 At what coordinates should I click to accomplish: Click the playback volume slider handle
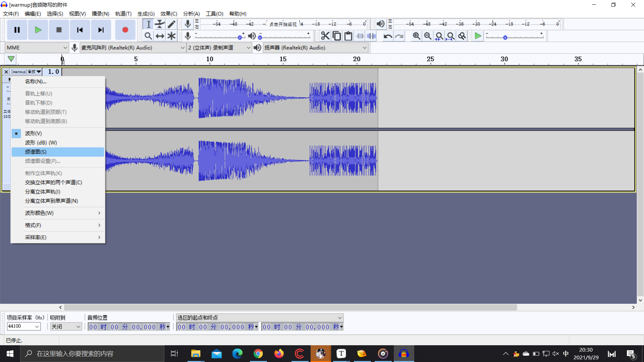point(260,38)
